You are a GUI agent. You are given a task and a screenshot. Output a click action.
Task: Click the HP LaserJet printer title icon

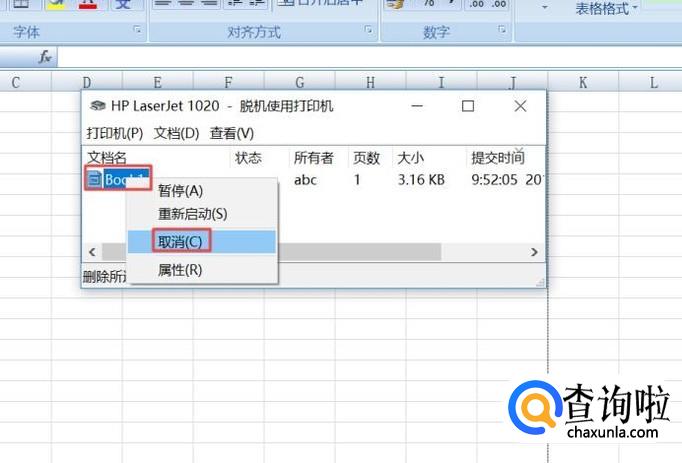tap(97, 106)
